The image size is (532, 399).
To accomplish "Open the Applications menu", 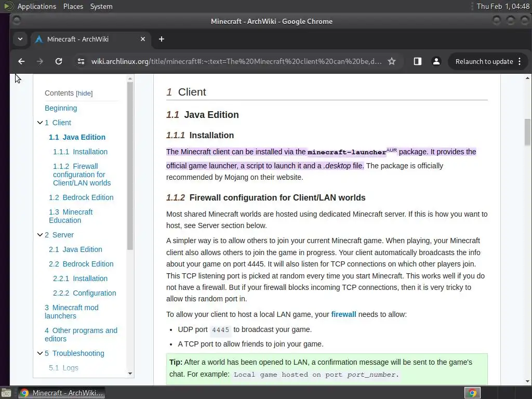I will coord(37,6).
